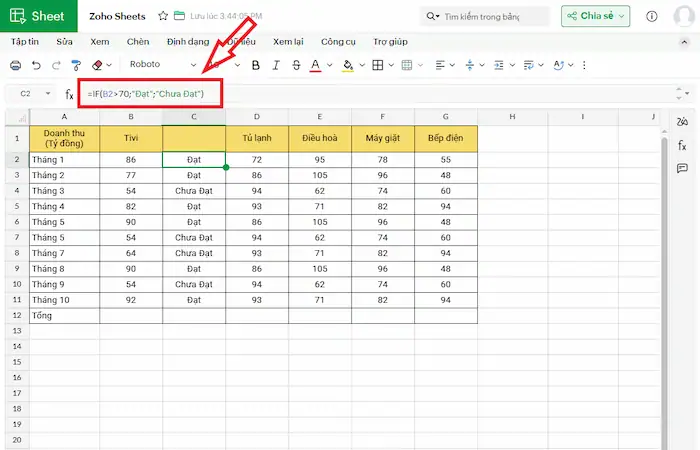Open the Tập tin menu

[x=25, y=42]
